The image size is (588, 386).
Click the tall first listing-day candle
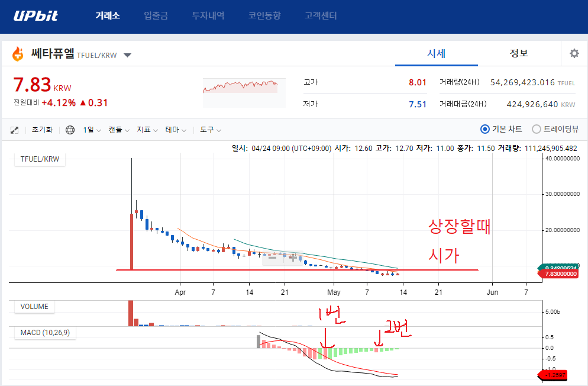tap(132, 242)
